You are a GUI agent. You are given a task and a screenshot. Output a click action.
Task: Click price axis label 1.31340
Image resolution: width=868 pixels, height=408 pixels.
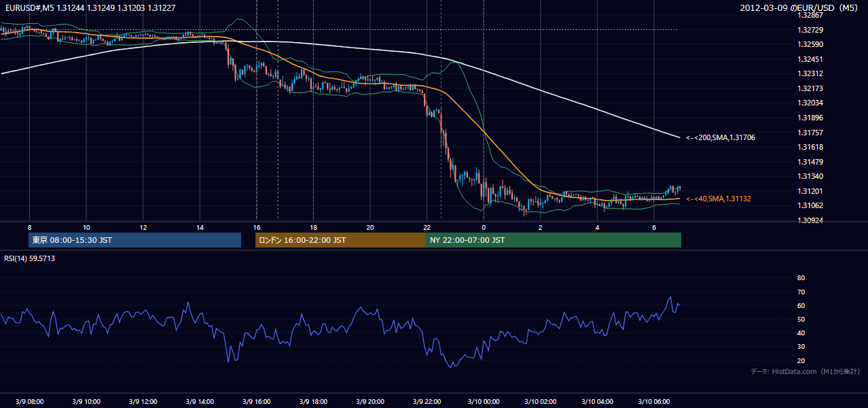810,176
